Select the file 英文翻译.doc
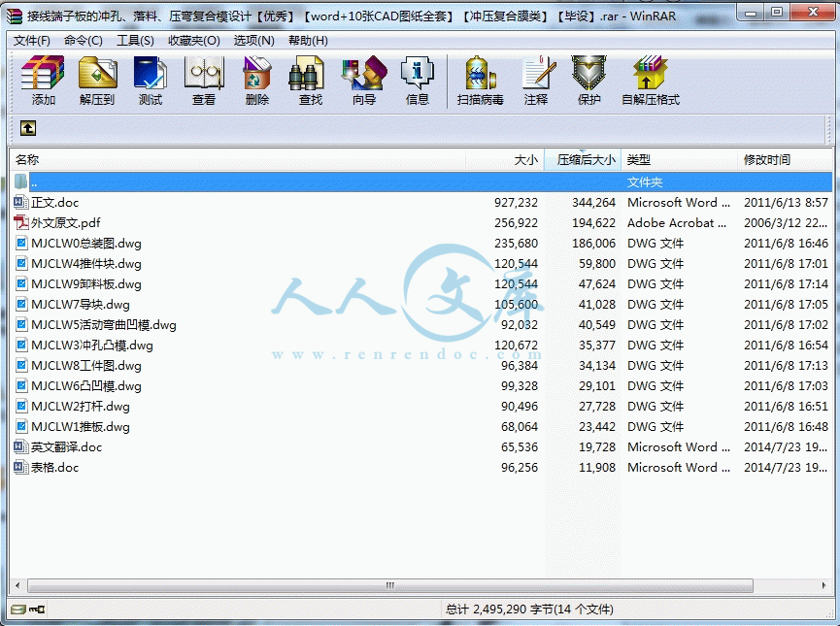 [x=66, y=447]
